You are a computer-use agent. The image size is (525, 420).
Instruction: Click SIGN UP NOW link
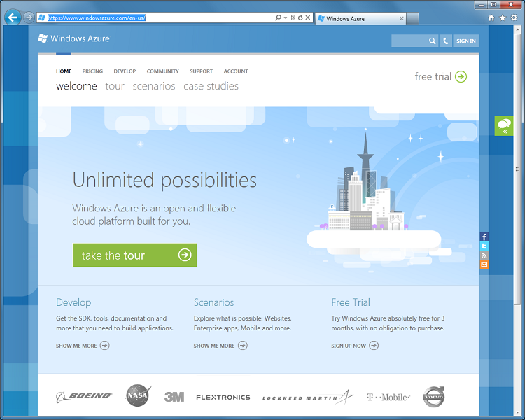pos(355,346)
